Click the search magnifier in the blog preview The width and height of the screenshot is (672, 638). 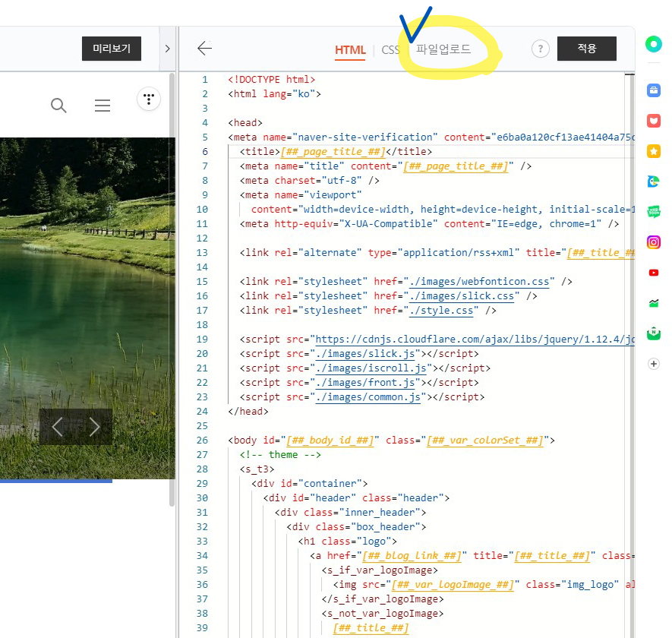tap(58, 105)
